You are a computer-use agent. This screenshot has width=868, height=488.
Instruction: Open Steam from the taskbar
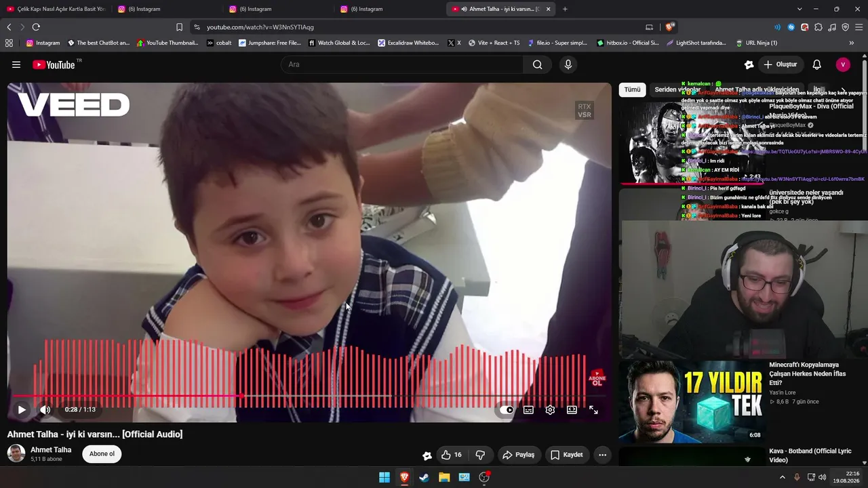coord(424,477)
